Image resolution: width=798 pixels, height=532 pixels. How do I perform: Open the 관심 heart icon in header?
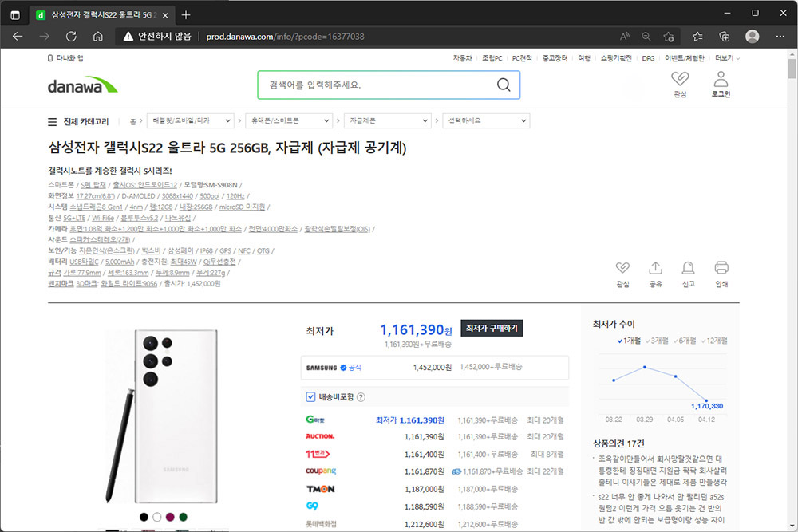(x=680, y=79)
